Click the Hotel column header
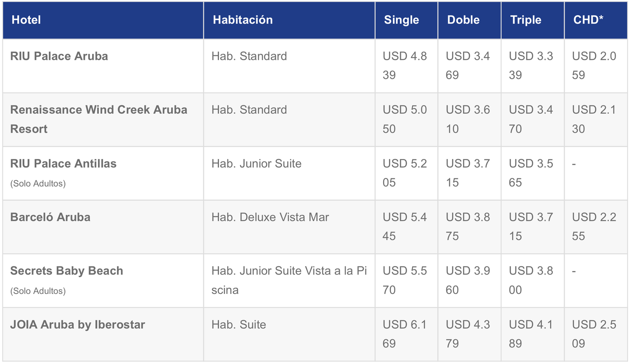 pos(26,20)
